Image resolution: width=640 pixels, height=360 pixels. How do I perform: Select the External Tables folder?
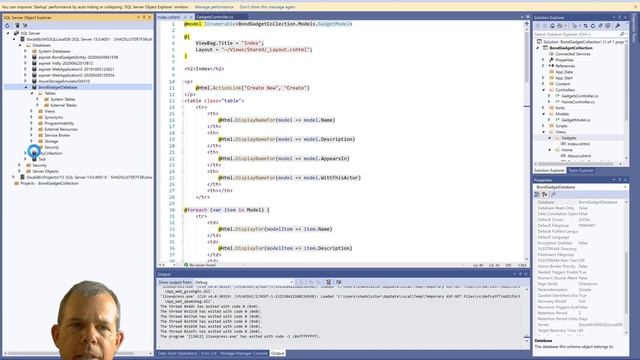tap(63, 105)
